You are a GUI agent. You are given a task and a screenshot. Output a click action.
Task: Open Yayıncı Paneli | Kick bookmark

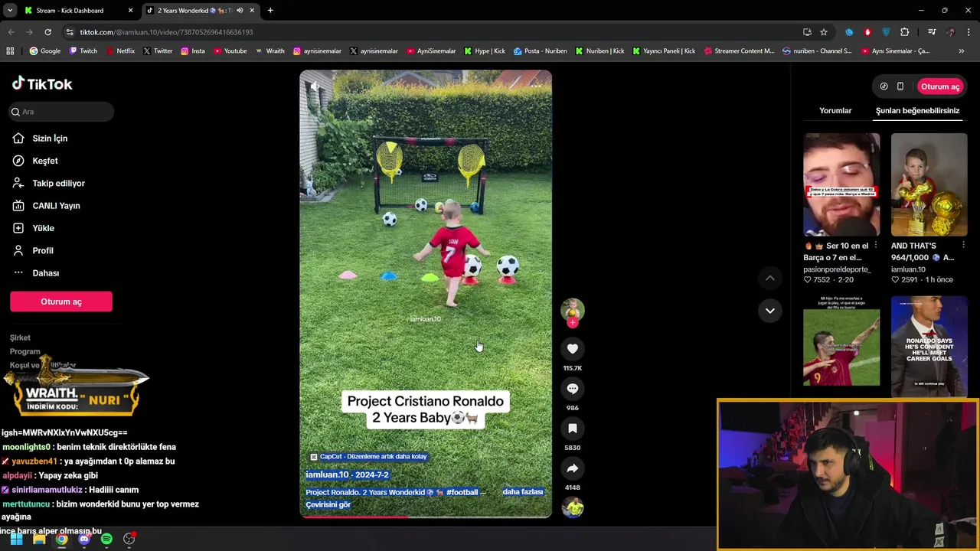click(x=664, y=51)
